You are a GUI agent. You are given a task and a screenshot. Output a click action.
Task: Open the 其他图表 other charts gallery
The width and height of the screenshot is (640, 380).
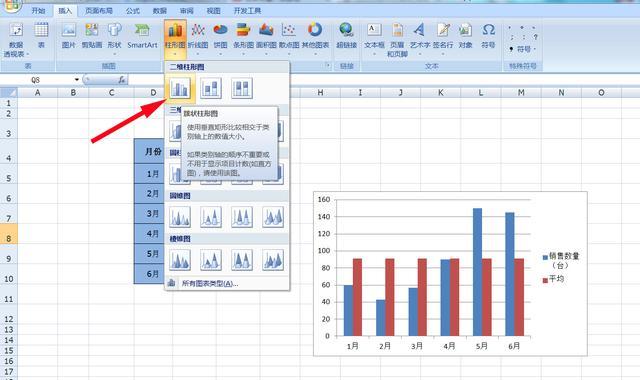[315, 39]
